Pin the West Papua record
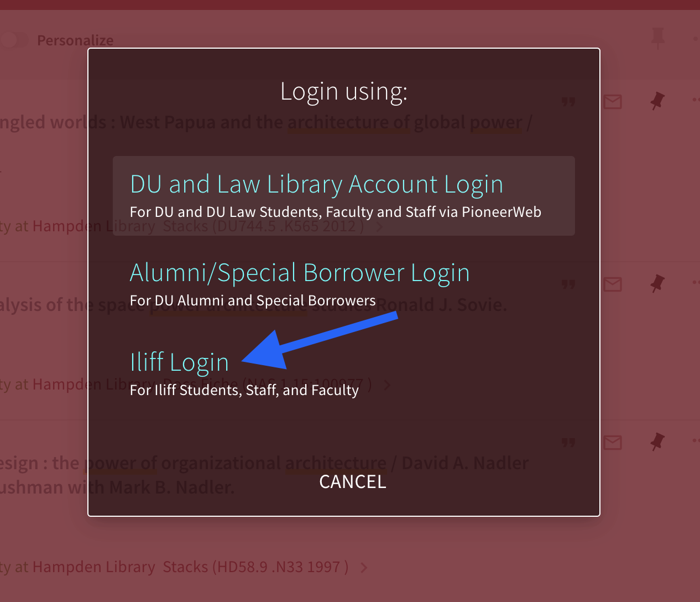The image size is (700, 602). pyautogui.click(x=657, y=101)
